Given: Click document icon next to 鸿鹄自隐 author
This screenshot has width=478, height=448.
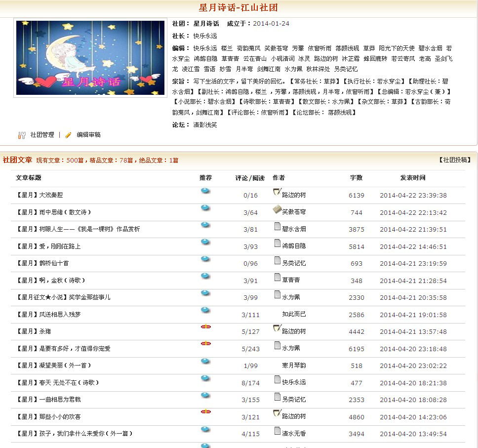Looking at the screenshot, I should click(x=278, y=243).
